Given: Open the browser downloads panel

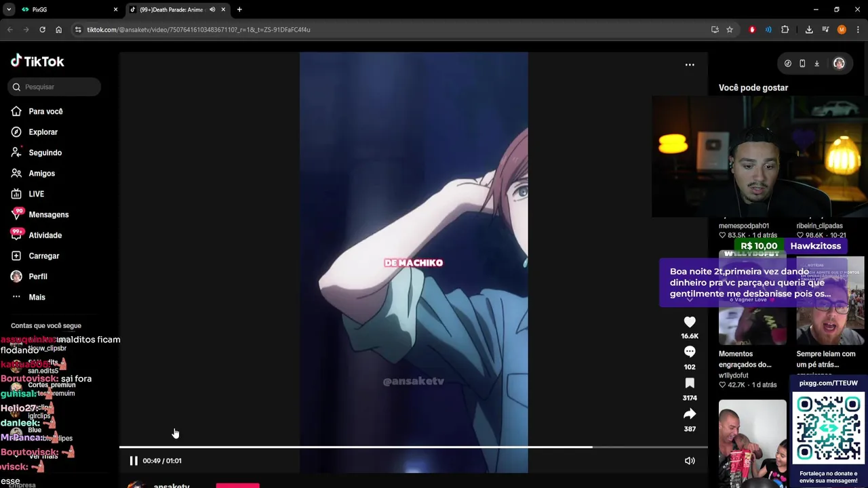Looking at the screenshot, I should pos(809,30).
